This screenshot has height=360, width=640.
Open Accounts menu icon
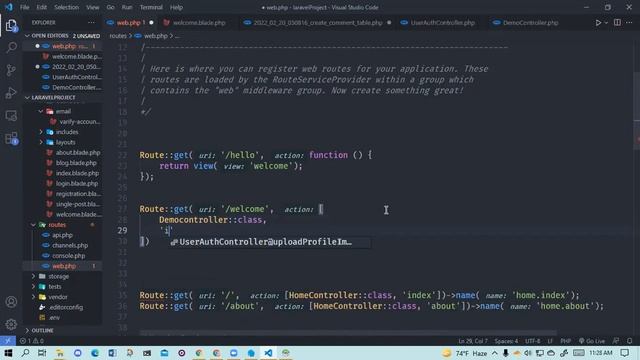(x=11, y=302)
